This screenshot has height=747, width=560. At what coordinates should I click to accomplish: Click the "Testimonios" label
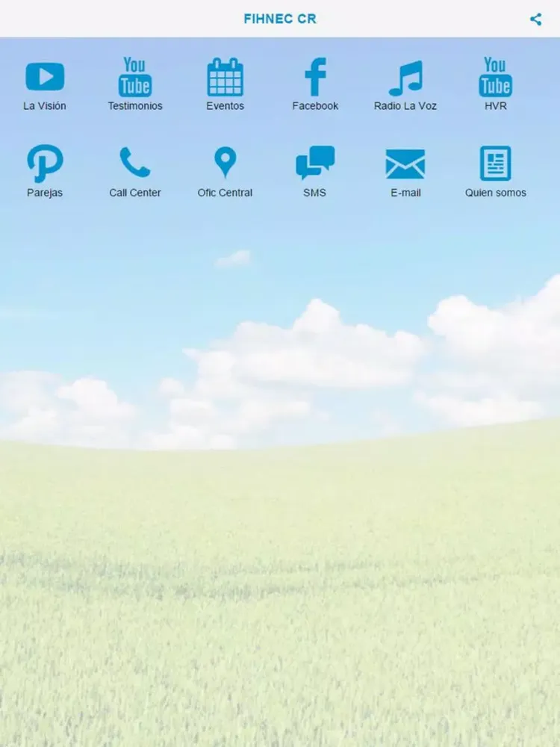[134, 106]
